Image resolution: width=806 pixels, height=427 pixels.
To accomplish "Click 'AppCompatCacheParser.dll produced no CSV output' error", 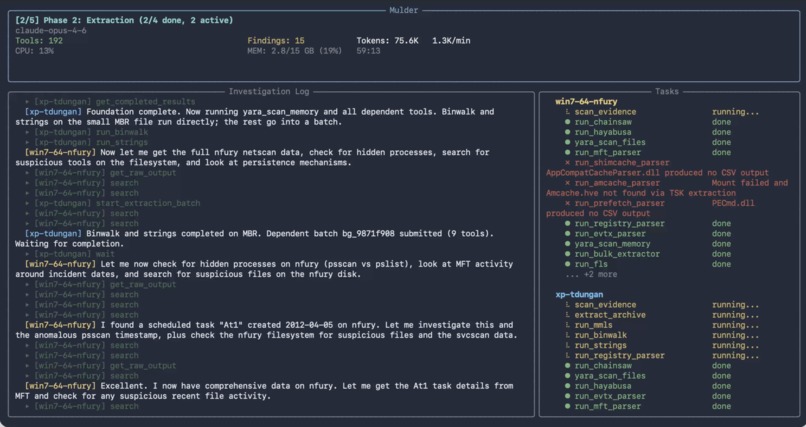I will tap(657, 173).
